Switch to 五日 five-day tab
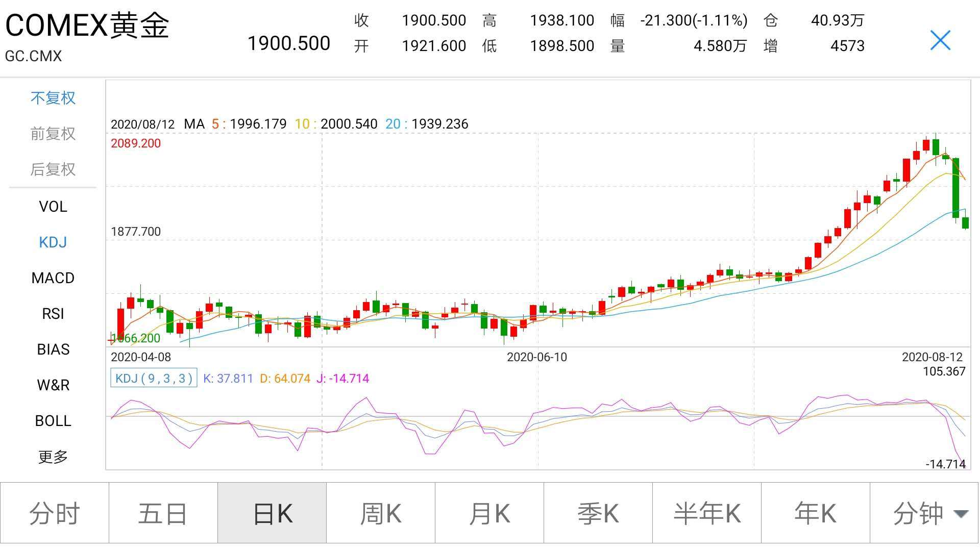The image size is (980, 551). point(163,513)
